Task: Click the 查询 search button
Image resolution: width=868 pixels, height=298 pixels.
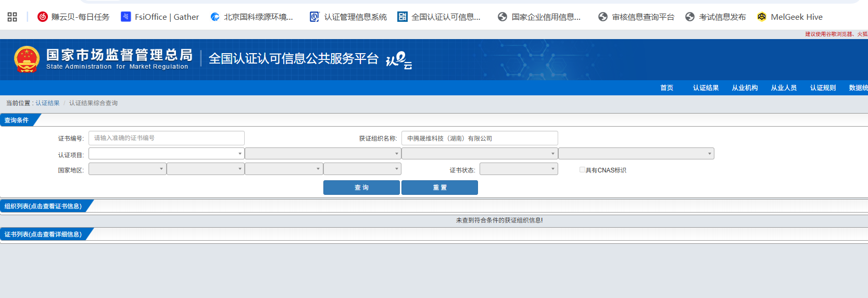Action: click(x=361, y=188)
